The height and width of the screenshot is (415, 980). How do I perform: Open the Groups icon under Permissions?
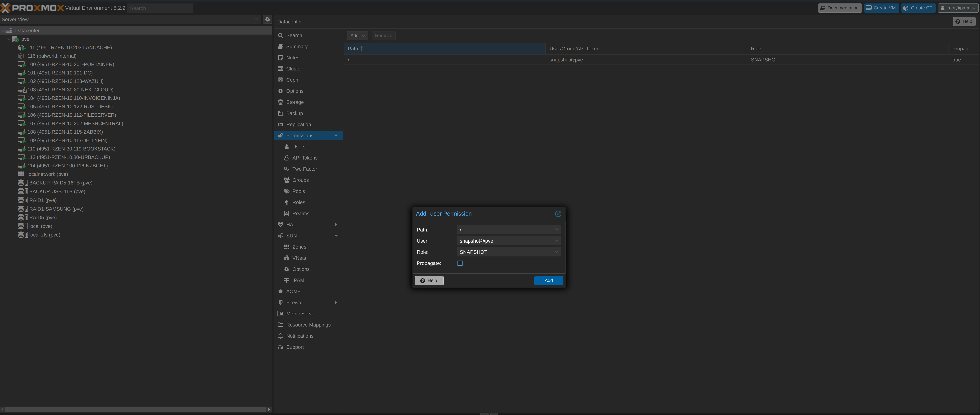pyautogui.click(x=287, y=180)
